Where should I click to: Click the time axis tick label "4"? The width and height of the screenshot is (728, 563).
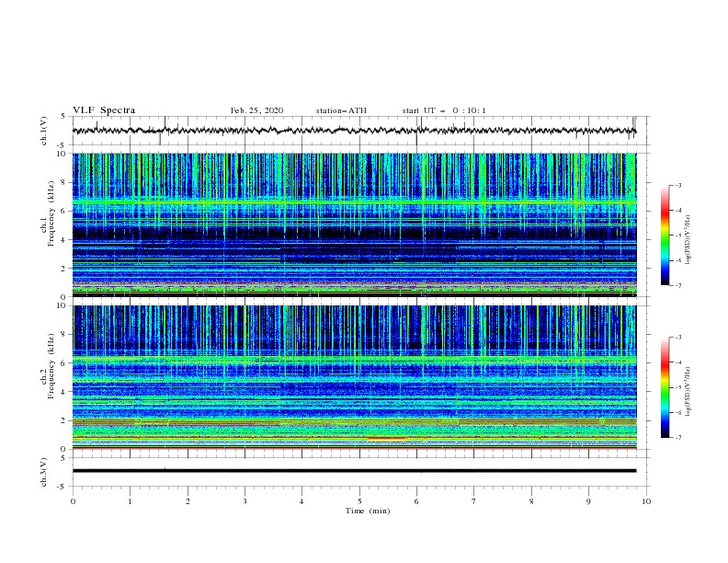(302, 501)
